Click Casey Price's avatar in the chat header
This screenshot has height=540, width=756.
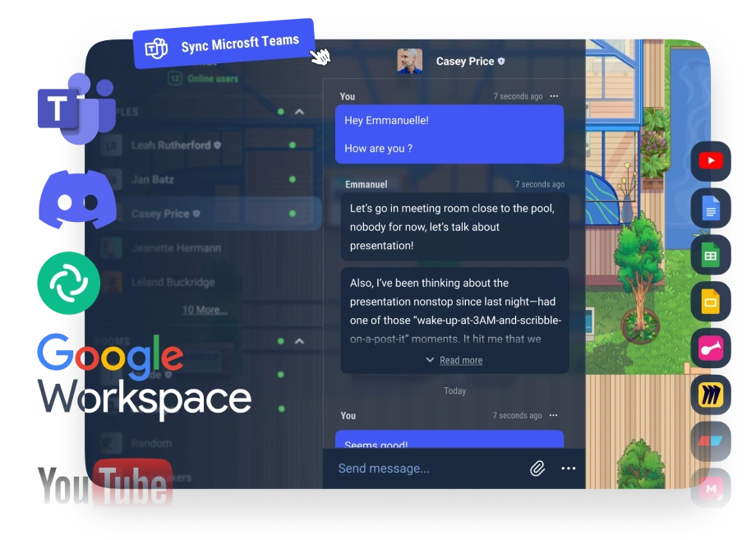point(410,61)
